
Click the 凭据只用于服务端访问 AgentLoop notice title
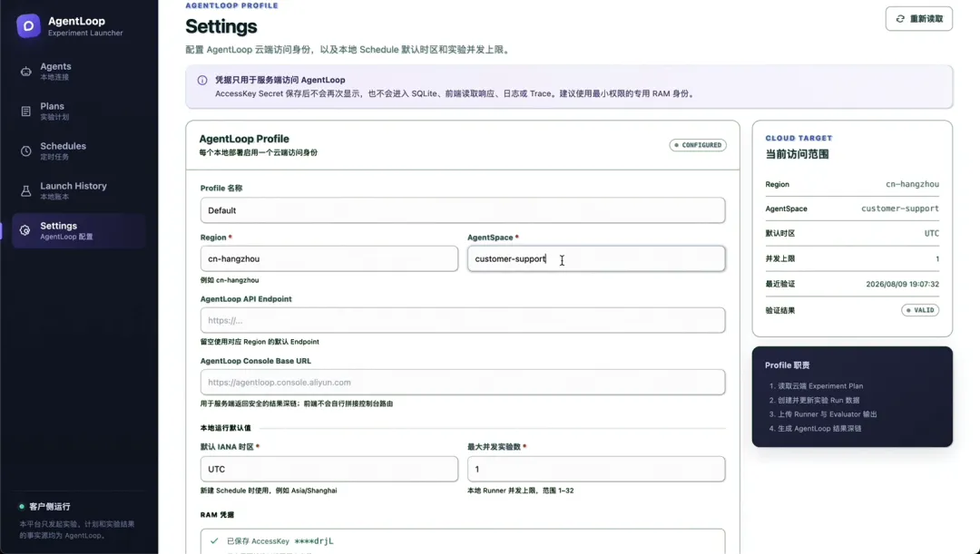click(280, 80)
